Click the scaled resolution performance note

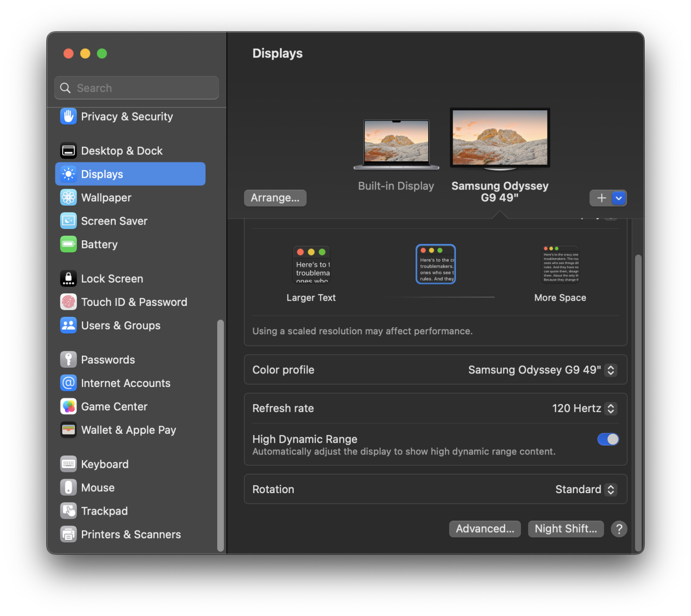tap(363, 331)
